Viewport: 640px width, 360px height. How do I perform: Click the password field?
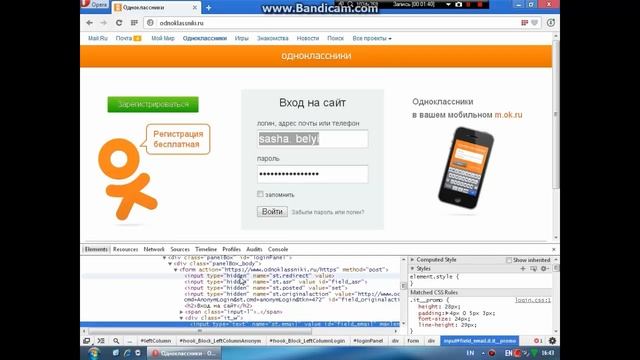point(313,174)
